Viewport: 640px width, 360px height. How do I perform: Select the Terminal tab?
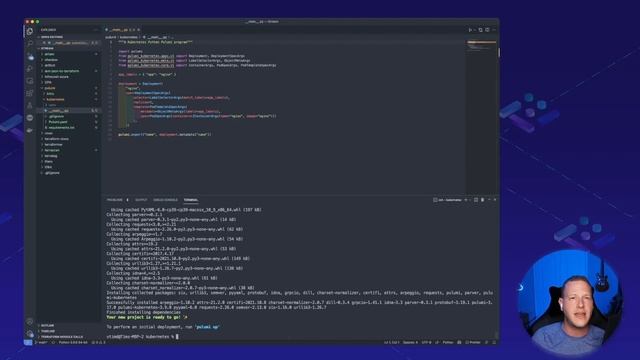[x=191, y=200]
